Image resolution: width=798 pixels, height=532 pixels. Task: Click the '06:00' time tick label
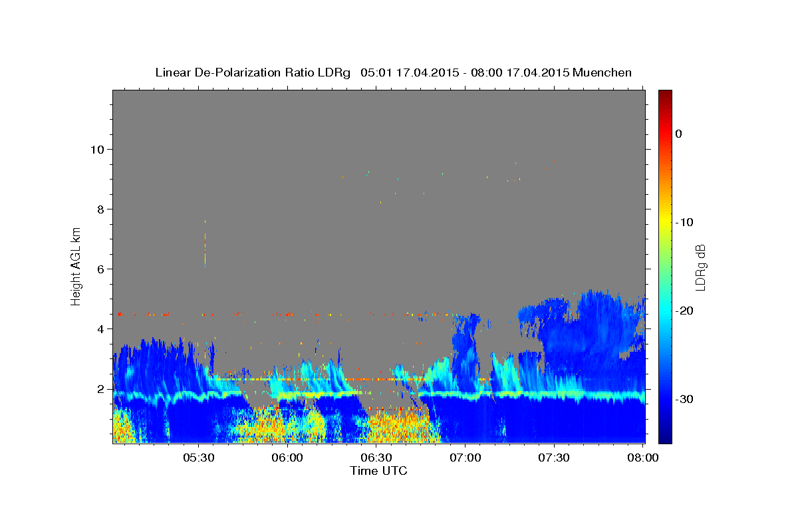pyautogui.click(x=287, y=458)
